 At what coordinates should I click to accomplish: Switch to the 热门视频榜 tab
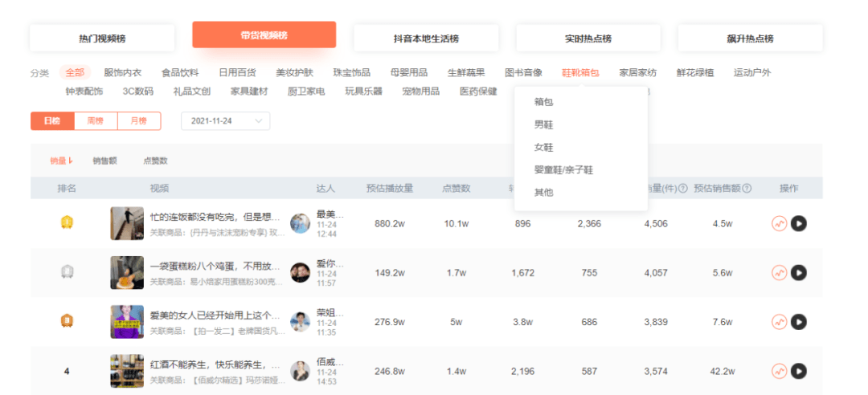(102, 39)
